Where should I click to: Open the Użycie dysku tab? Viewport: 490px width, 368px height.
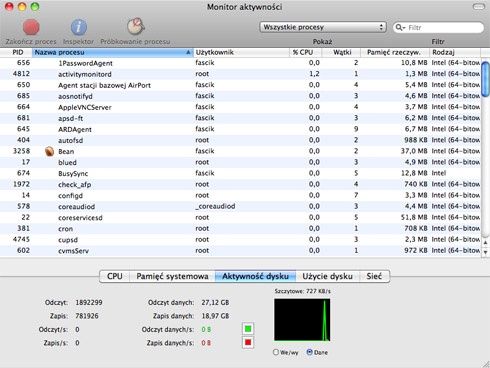coord(328,276)
